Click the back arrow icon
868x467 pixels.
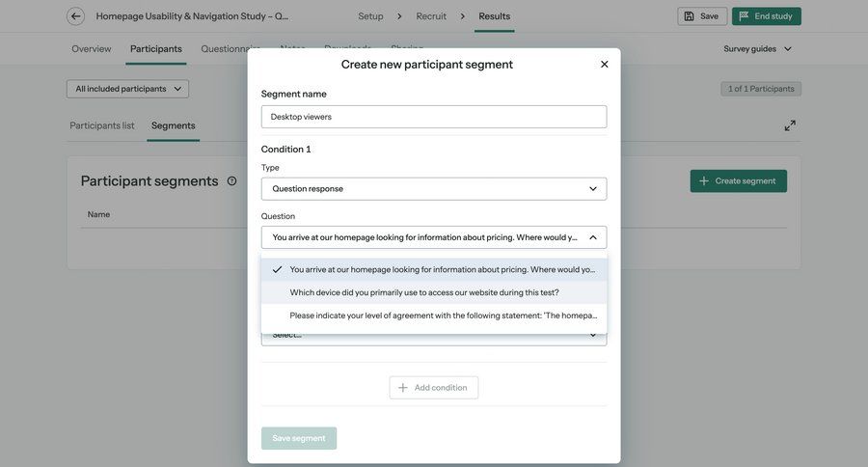click(x=75, y=16)
